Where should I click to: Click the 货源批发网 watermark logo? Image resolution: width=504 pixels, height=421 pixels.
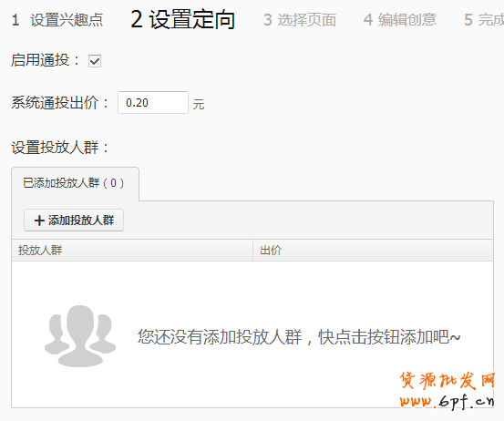pyautogui.click(x=447, y=381)
